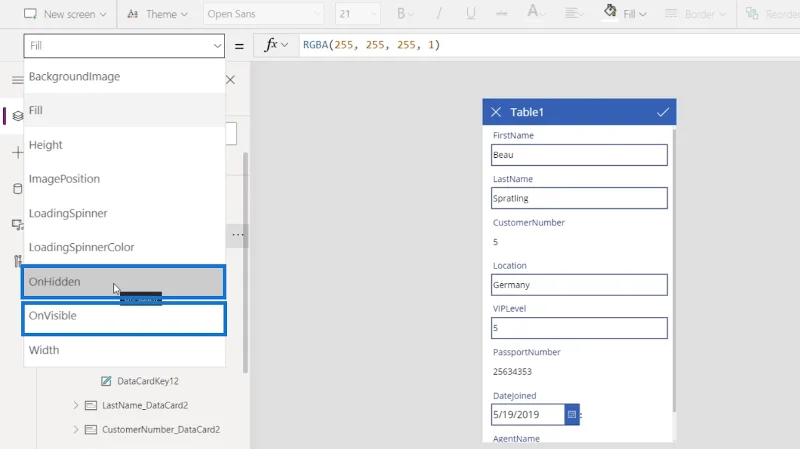Click the LastName input field
The width and height of the screenshot is (800, 449).
(x=579, y=198)
